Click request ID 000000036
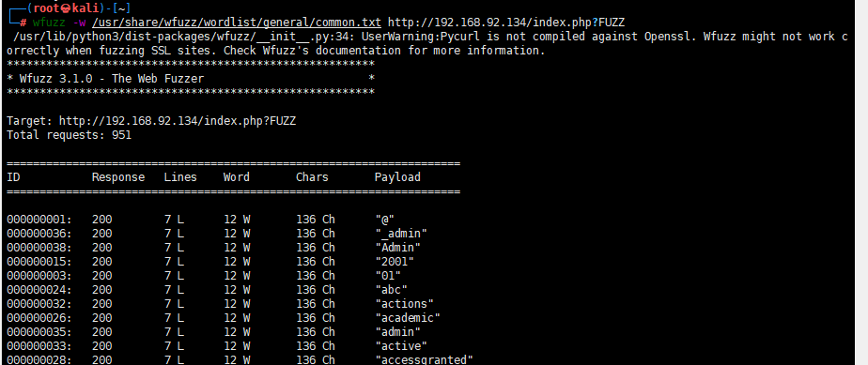Image resolution: width=868 pixels, height=365 pixels. [x=39, y=234]
